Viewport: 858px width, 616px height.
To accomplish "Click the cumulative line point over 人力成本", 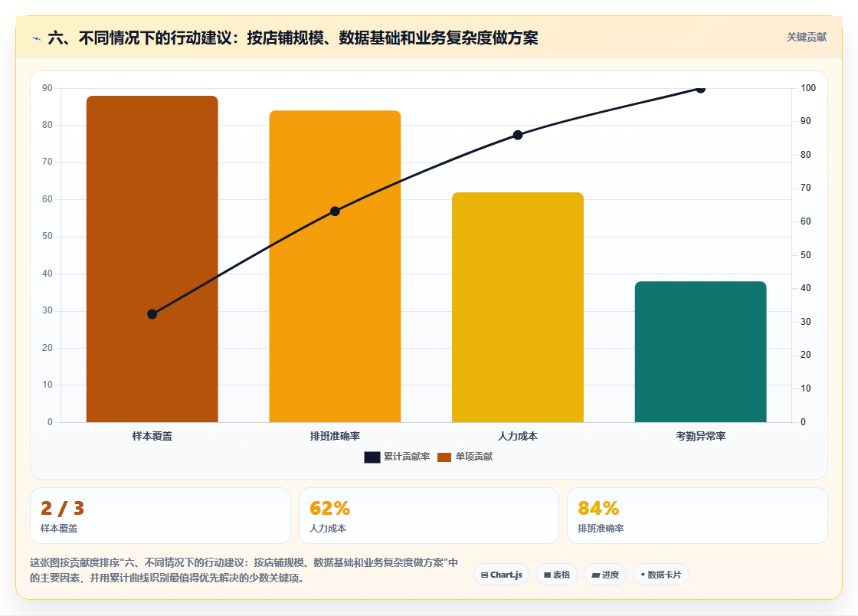I will [518, 135].
